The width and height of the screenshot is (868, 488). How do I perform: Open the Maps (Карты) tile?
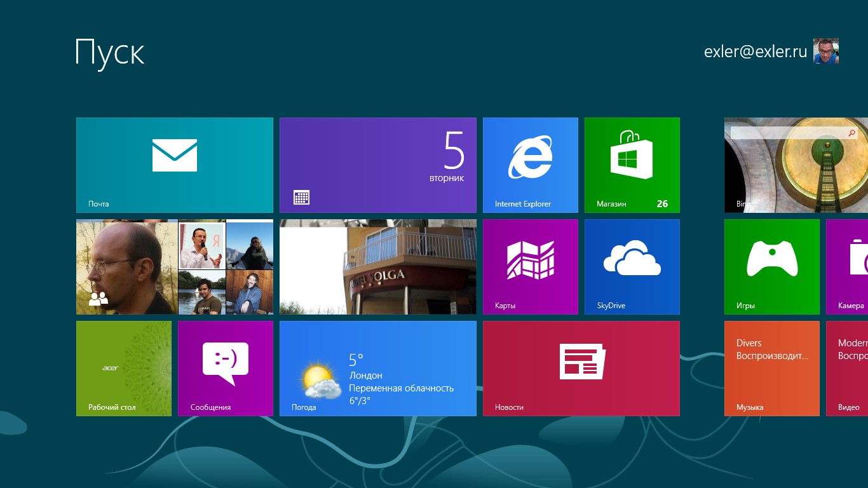point(531,267)
